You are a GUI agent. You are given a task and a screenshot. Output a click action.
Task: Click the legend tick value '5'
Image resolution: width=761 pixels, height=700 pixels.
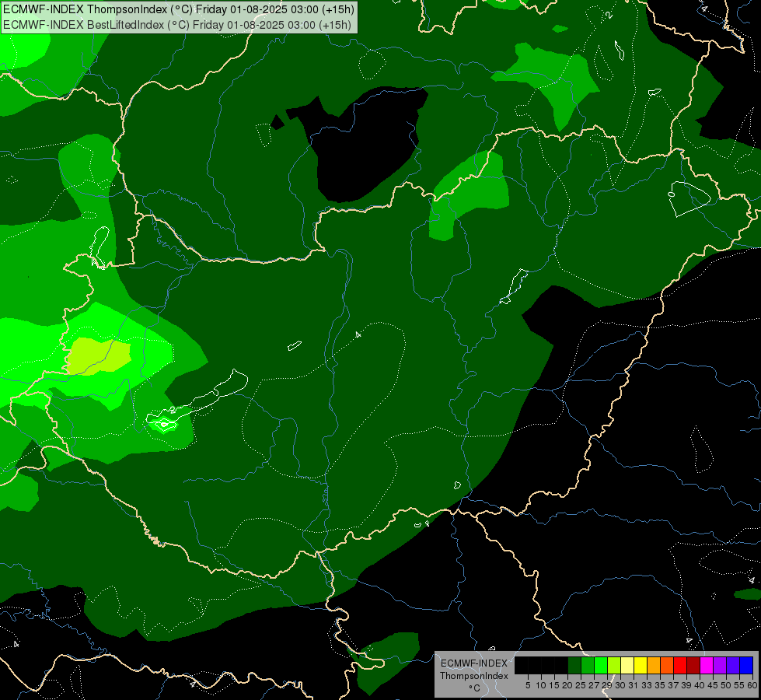[x=528, y=685]
